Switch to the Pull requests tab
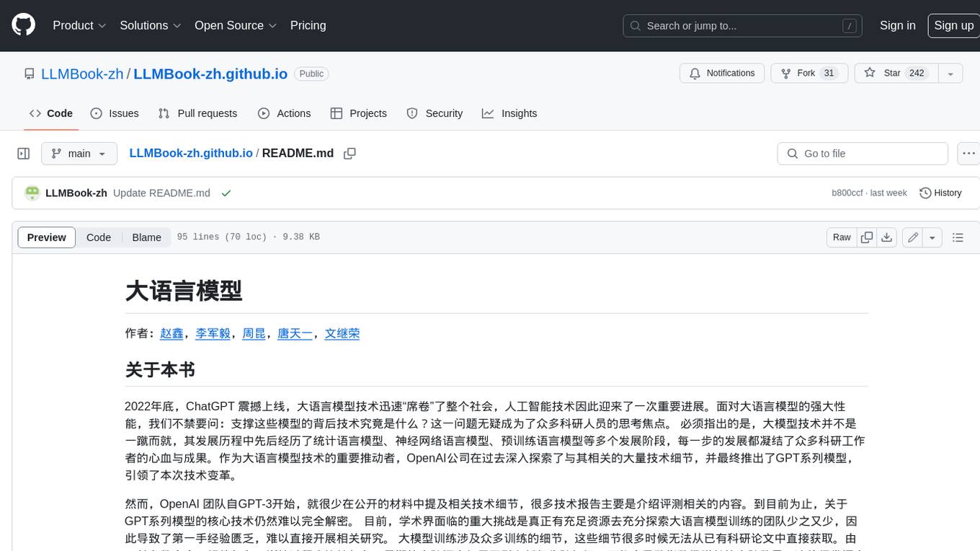 [197, 113]
